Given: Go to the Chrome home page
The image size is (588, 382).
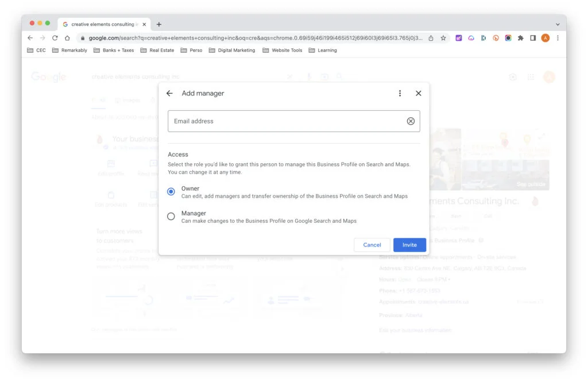Looking at the screenshot, I should (67, 38).
